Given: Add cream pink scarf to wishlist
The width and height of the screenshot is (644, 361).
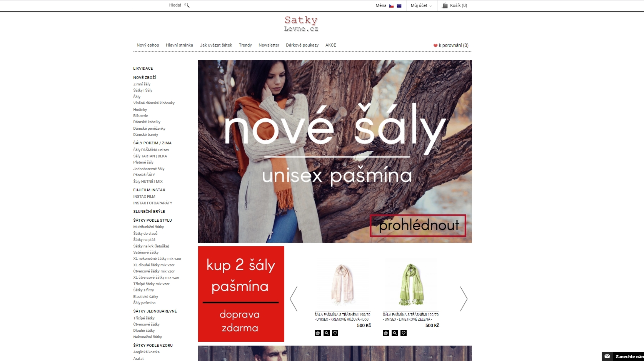Looking at the screenshot, I should [335, 333].
